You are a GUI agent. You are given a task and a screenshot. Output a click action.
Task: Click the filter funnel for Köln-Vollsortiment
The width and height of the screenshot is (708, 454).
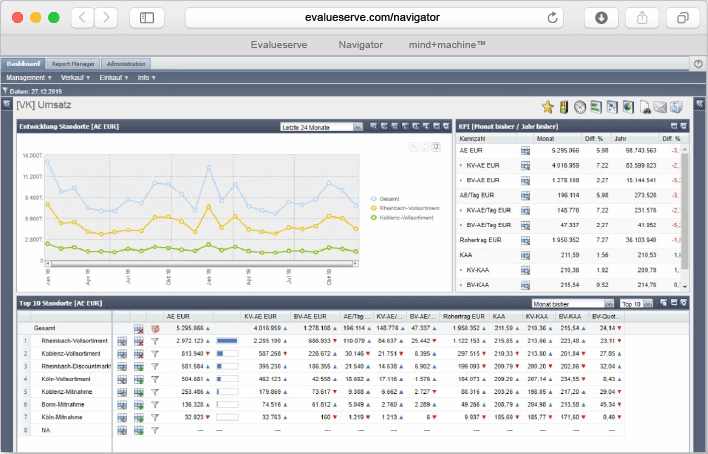155,379
